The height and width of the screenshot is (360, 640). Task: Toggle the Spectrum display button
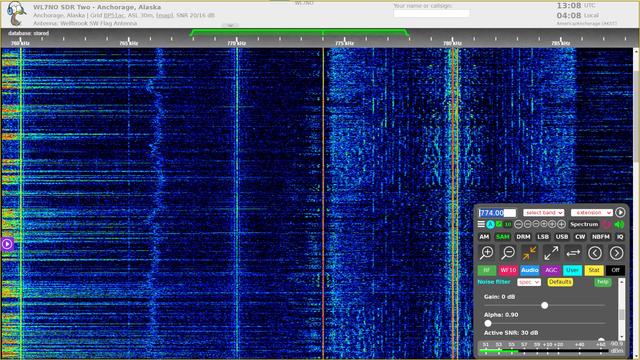click(x=584, y=224)
